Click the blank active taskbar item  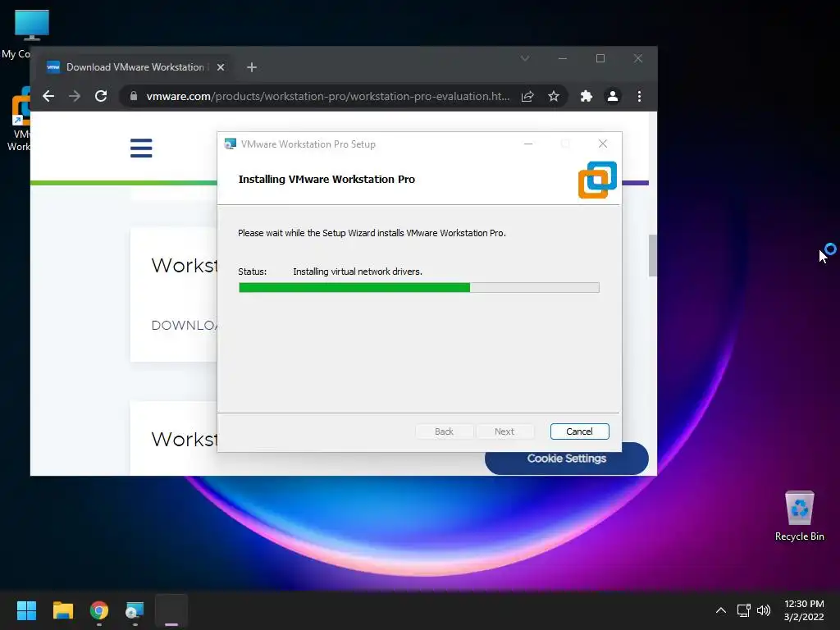coord(171,610)
